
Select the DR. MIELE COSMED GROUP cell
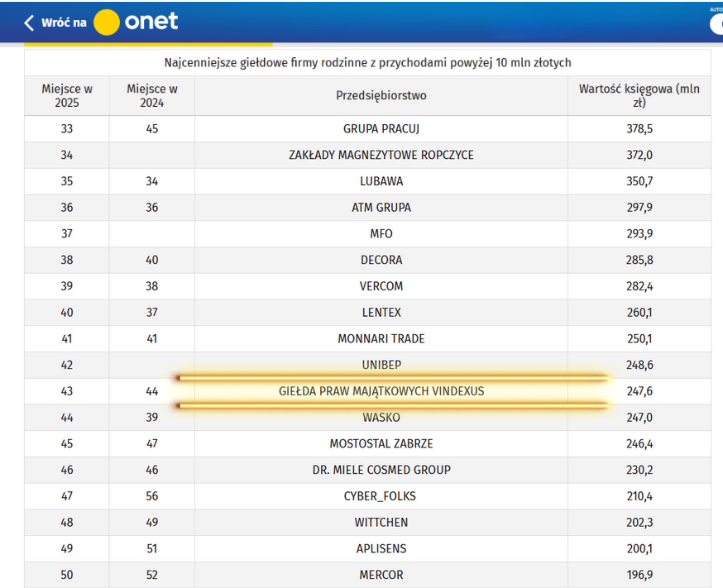(x=381, y=470)
